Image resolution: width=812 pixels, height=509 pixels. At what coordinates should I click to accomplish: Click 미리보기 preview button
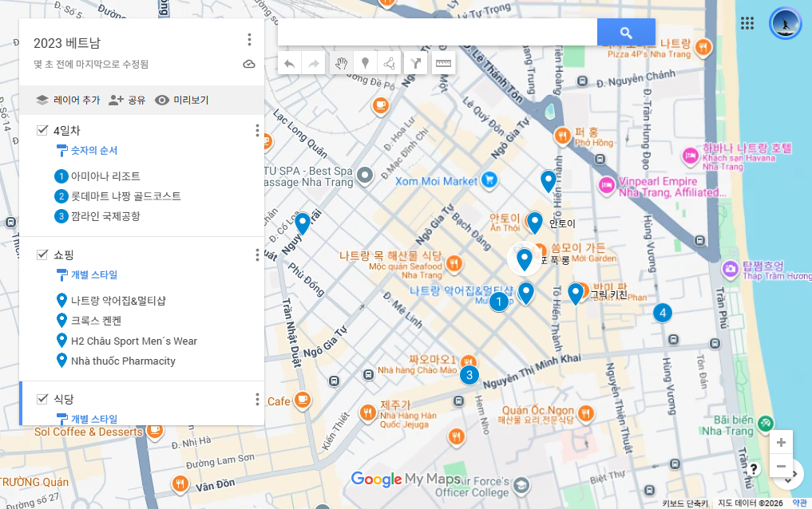tap(182, 100)
